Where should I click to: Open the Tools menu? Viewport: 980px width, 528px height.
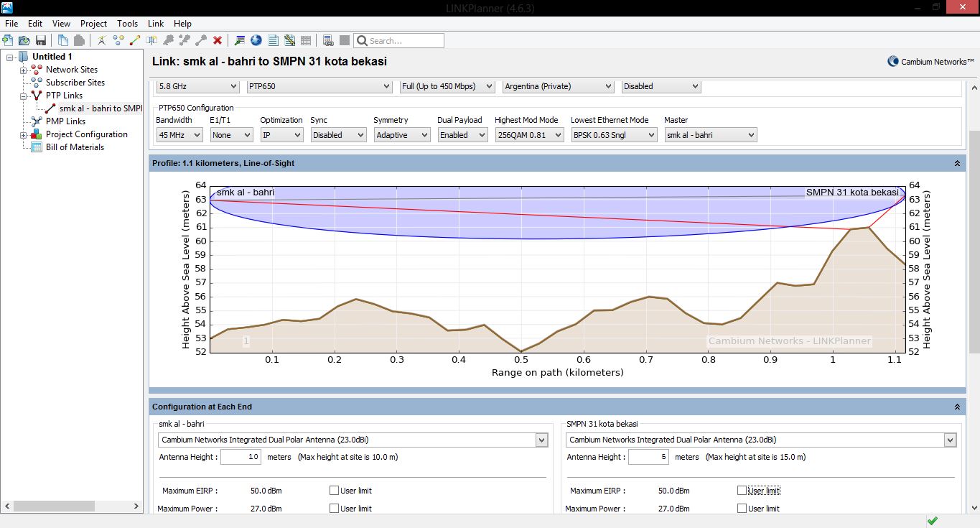click(x=127, y=24)
